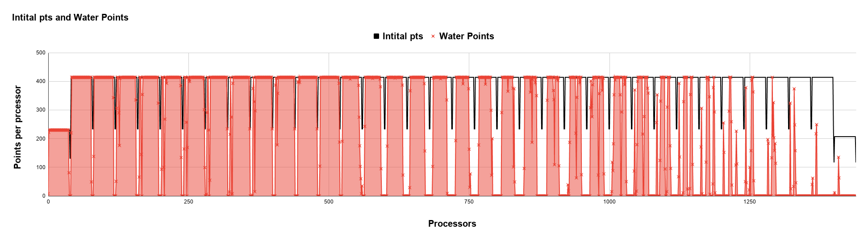
Task: Click the 400 label on the vertical axis
Action: (41, 81)
